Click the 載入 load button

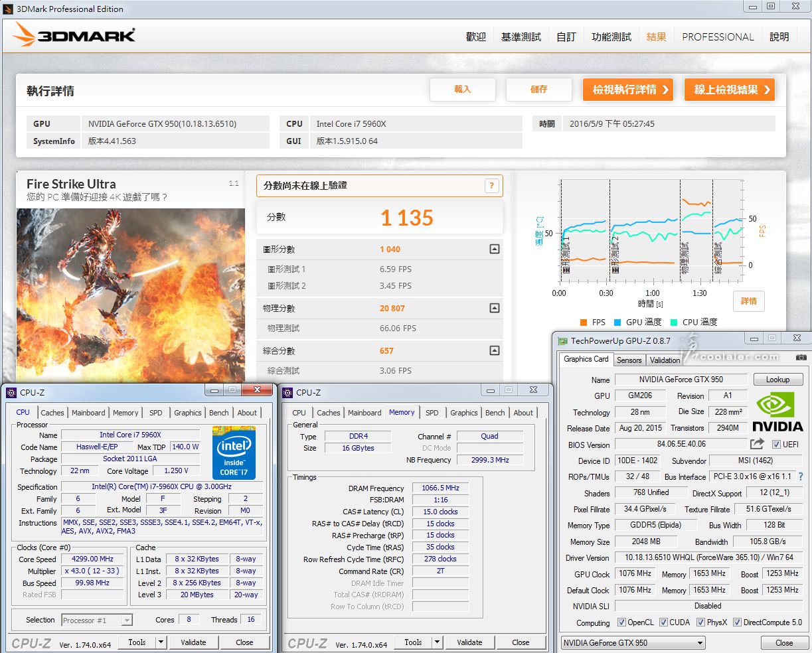click(463, 89)
